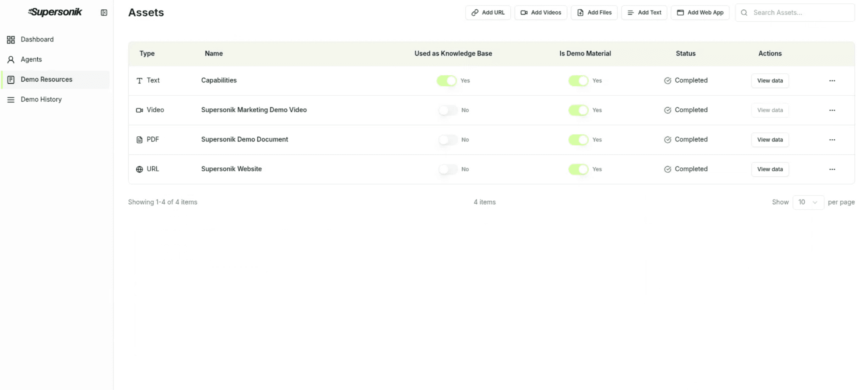The image size is (868, 390).
Task: Collapse the sidebar panel icon
Action: [104, 13]
